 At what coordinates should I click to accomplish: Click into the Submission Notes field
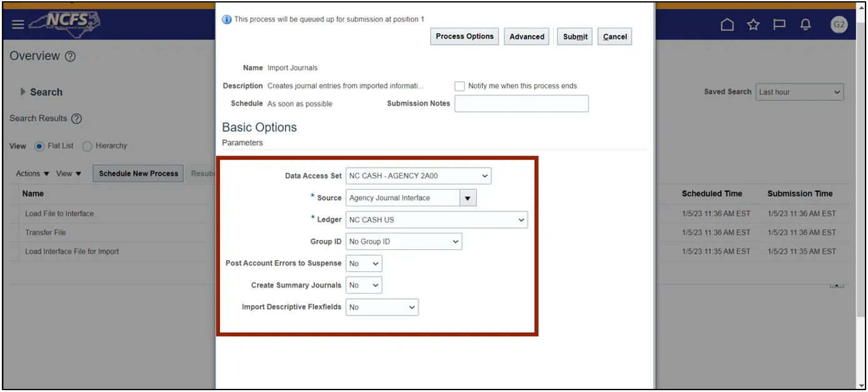coord(521,104)
